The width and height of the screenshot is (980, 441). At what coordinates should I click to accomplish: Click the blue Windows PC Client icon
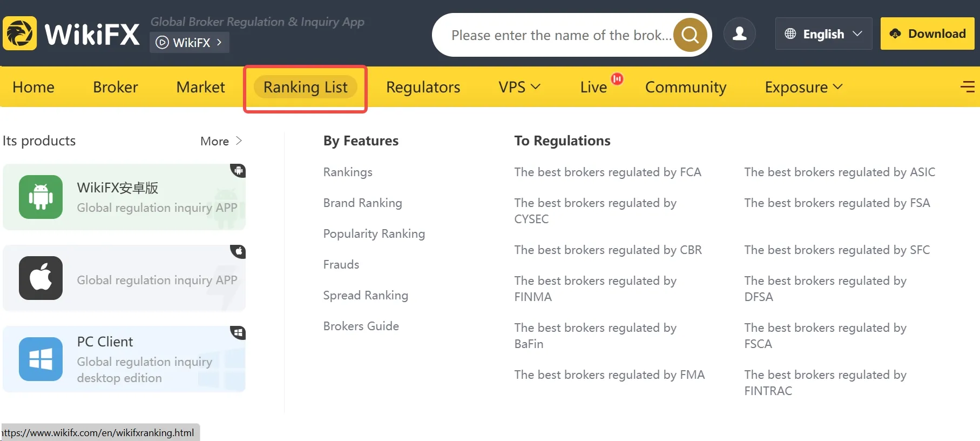[40, 359]
